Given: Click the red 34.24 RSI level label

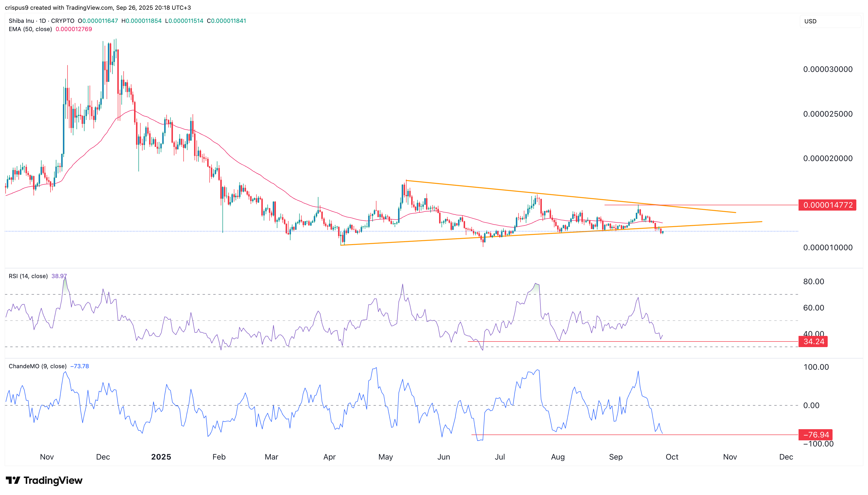Looking at the screenshot, I should coord(813,341).
